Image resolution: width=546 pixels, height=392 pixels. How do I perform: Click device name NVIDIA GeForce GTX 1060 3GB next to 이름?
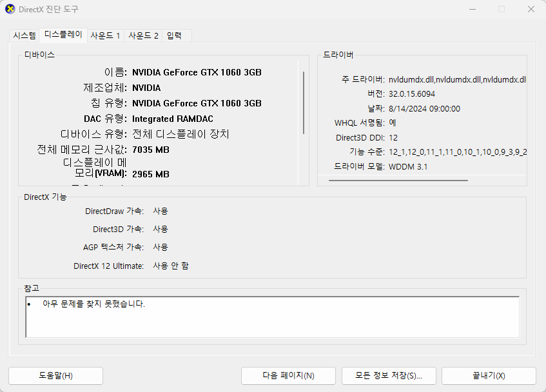tap(197, 72)
